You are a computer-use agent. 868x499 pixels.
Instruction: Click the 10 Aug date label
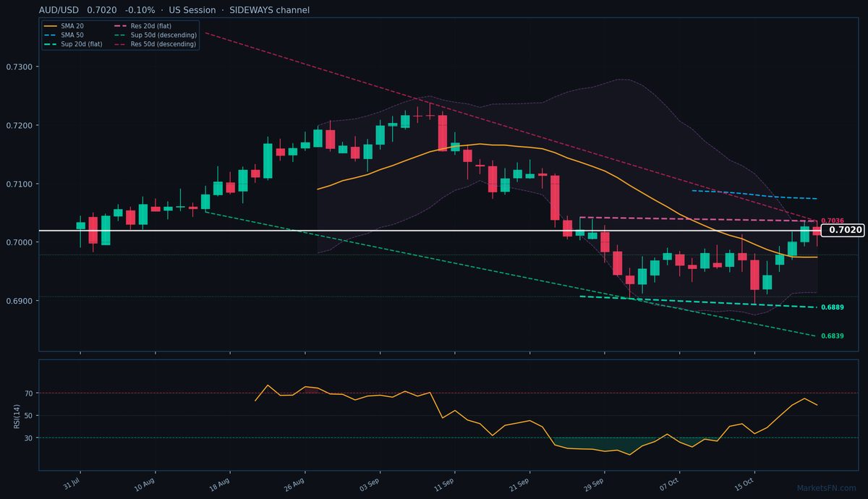point(145,483)
